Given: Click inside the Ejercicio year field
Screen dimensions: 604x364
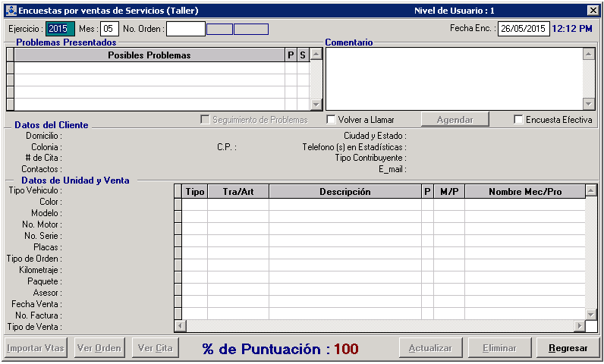Looking at the screenshot, I should tap(60, 29).
